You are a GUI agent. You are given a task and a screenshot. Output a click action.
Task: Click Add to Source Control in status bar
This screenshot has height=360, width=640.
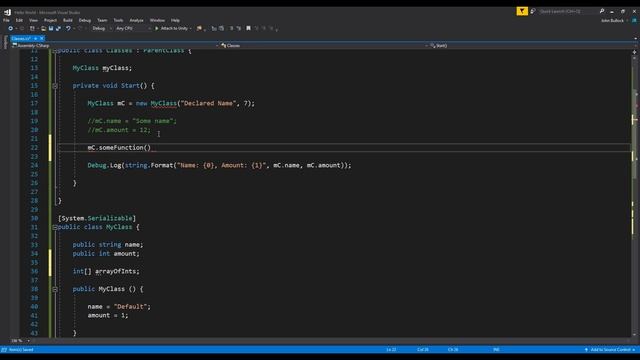(x=610, y=350)
